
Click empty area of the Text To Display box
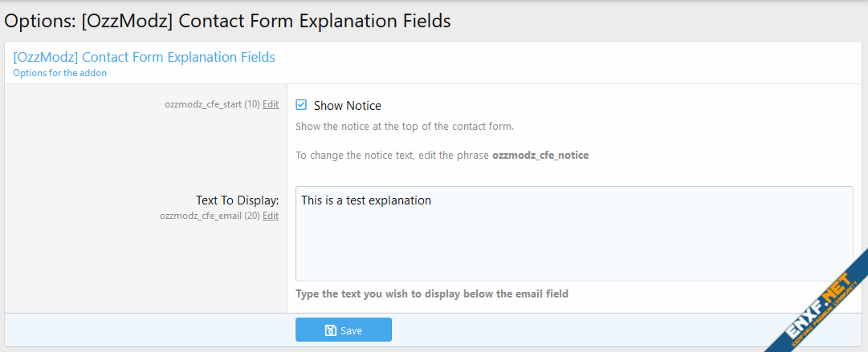point(572,249)
